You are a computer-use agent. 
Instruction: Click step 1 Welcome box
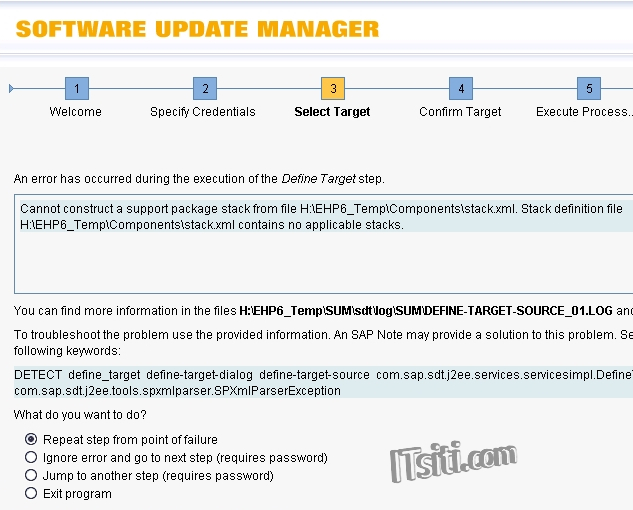click(x=77, y=88)
